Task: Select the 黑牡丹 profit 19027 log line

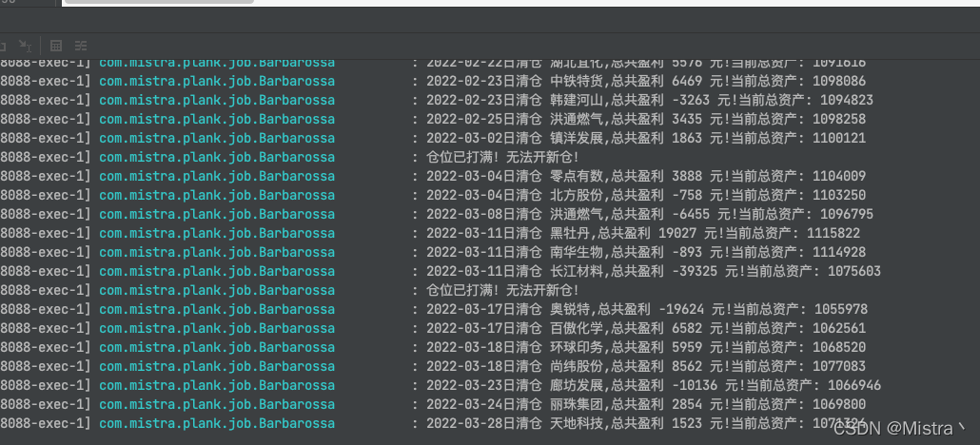Action: pos(430,233)
